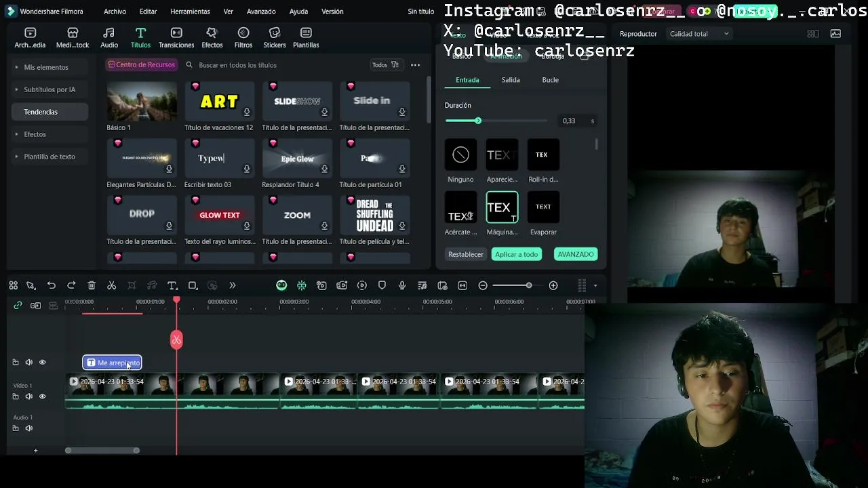The image size is (868, 488).
Task: Split clip with the scissors tool
Action: click(112, 285)
